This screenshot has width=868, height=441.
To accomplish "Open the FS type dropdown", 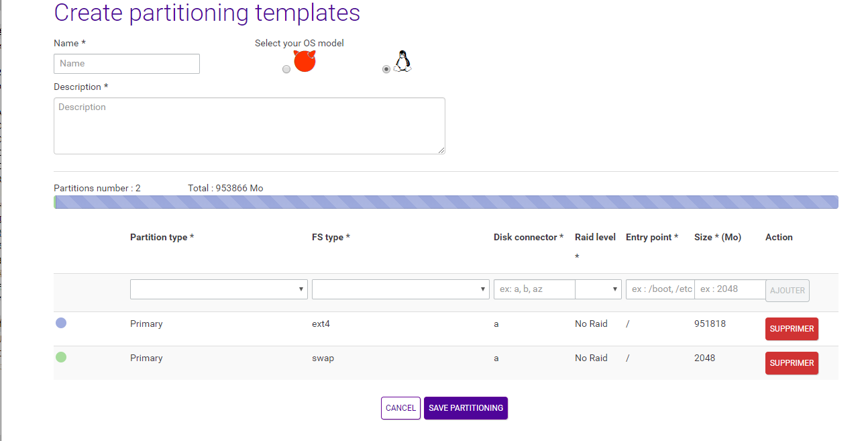I will pyautogui.click(x=400, y=289).
